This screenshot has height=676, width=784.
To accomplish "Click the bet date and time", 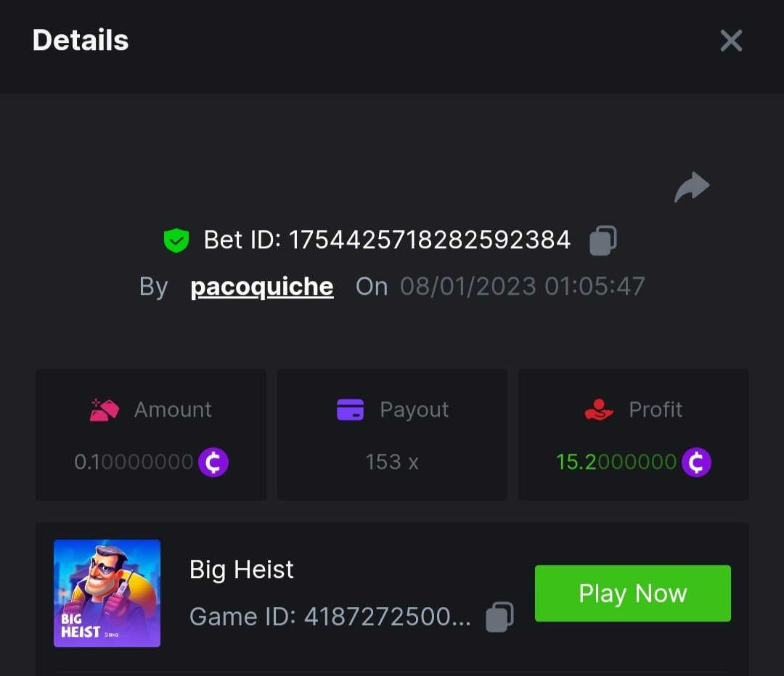I will (x=522, y=287).
